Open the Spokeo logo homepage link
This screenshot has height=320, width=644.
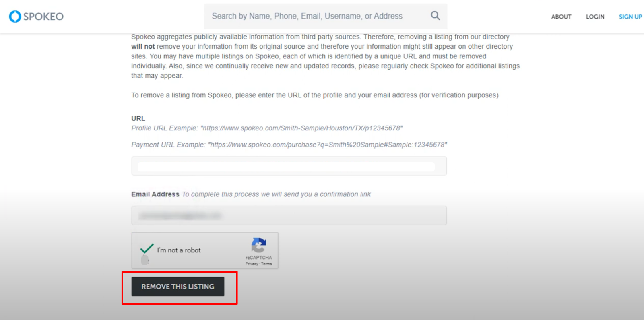(x=36, y=17)
